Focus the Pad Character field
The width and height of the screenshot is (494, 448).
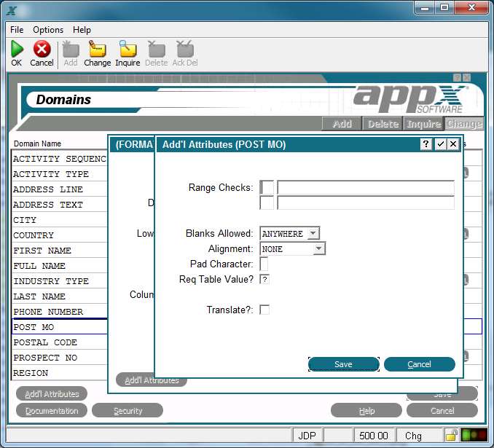tap(264, 264)
